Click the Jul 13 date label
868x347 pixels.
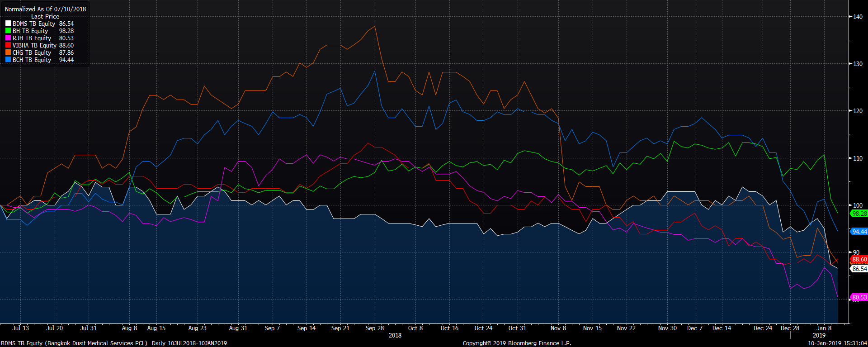20,328
